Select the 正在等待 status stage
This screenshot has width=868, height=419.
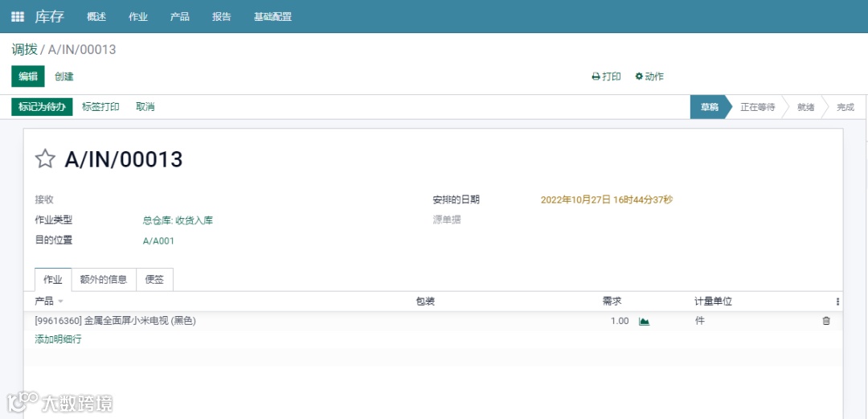pos(757,108)
